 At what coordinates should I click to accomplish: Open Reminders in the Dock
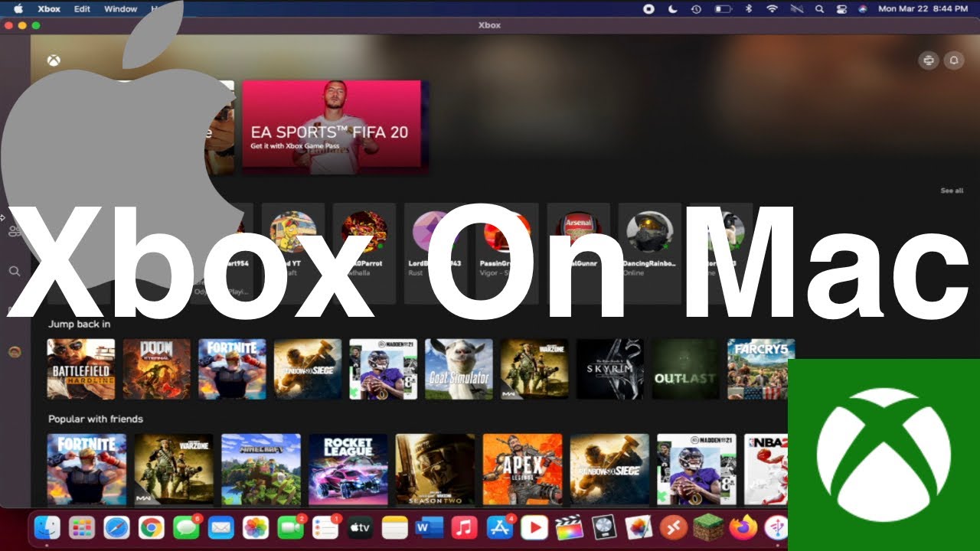pos(325,527)
